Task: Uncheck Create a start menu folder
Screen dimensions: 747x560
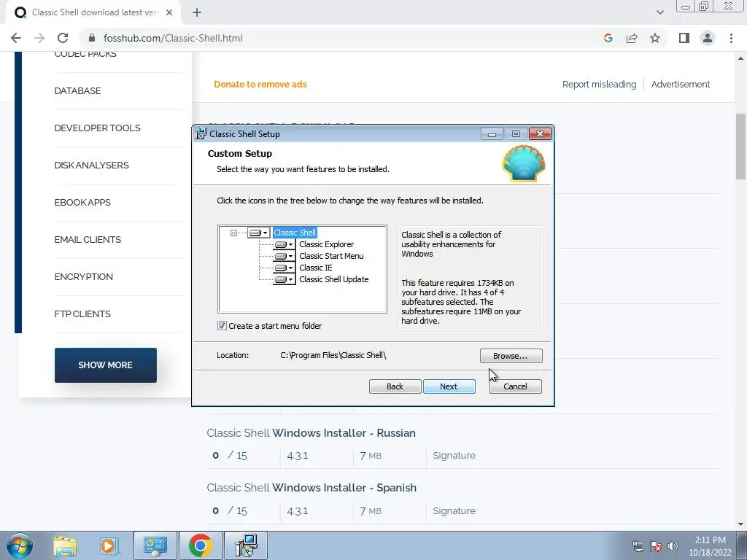Action: tap(222, 326)
